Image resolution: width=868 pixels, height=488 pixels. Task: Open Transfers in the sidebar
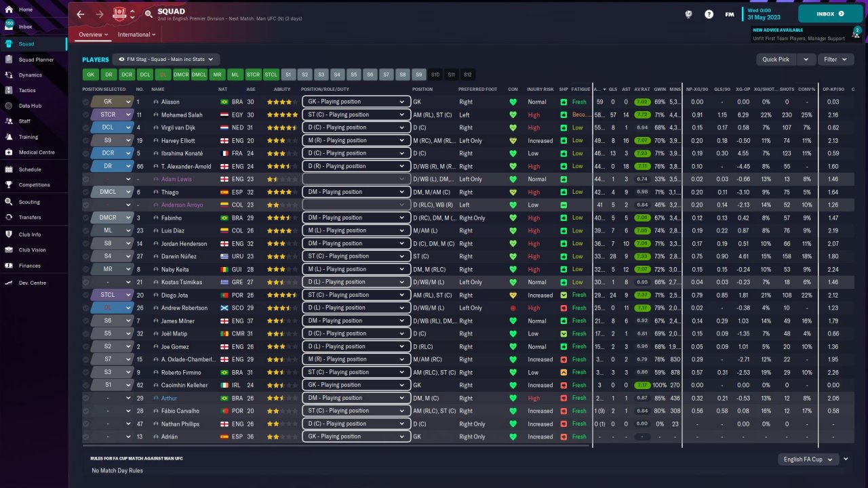pyautogui.click(x=30, y=217)
